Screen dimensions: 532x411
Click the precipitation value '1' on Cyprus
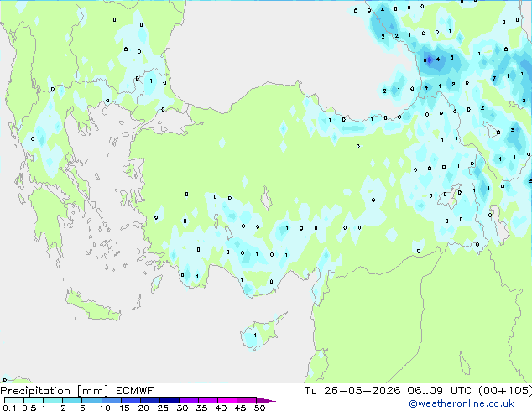click(255, 336)
